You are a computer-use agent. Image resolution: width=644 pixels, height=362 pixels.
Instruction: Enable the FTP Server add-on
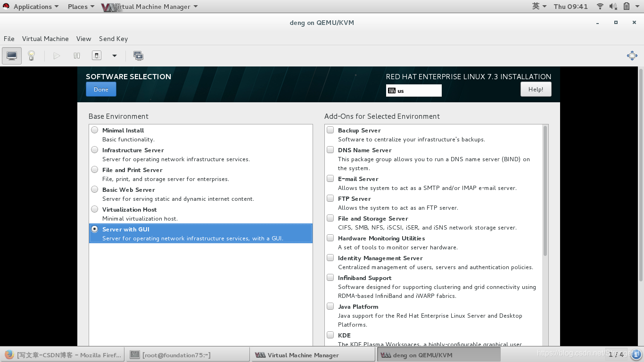click(330, 198)
